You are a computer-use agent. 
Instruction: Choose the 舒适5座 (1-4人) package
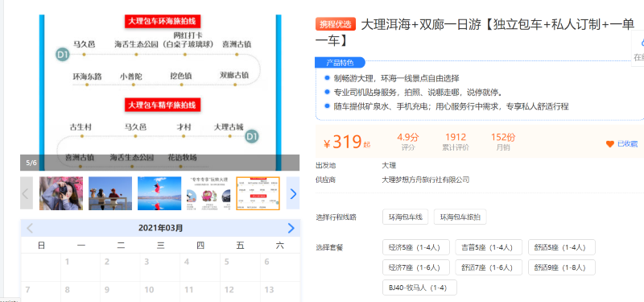(x=561, y=247)
